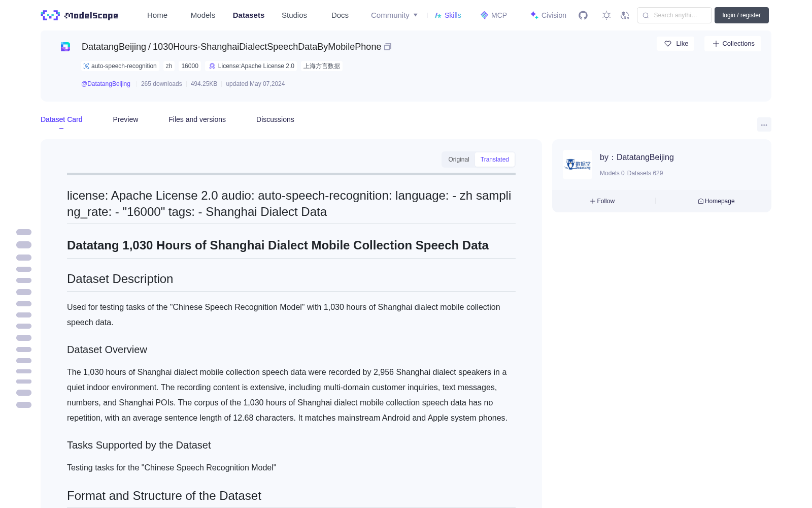Viewport: 812px width, 508px height.
Task: Click the '16000' sampling rate tag
Action: click(190, 66)
